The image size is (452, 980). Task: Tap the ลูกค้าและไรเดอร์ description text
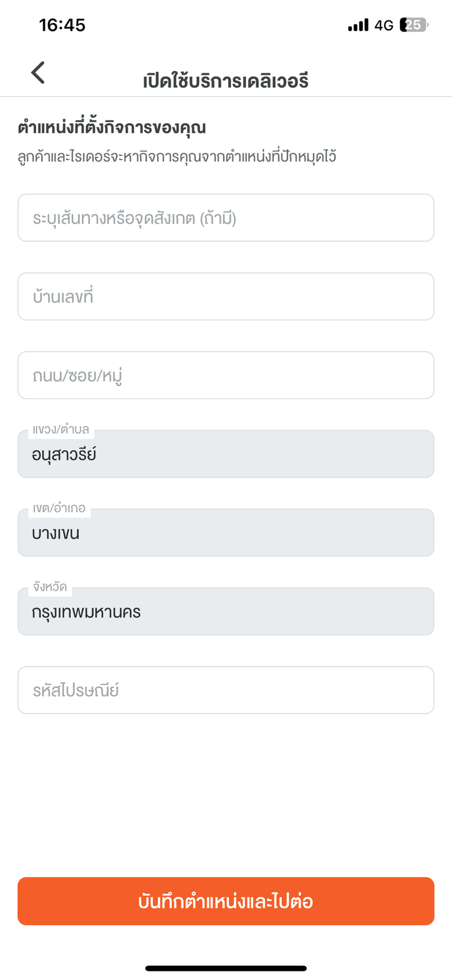[x=177, y=157]
